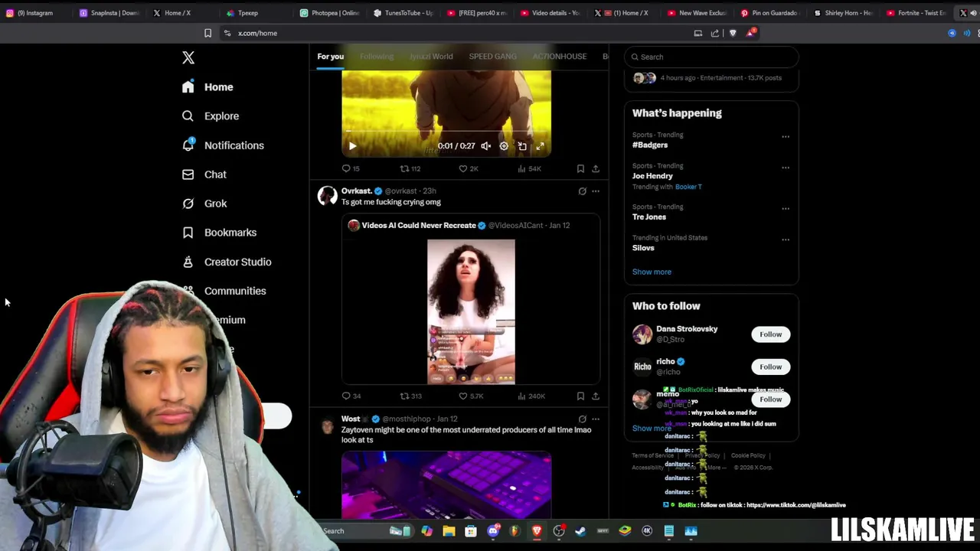Open Grok explain icon on Ovrkast post
The height and width of the screenshot is (551, 980).
pyautogui.click(x=582, y=191)
